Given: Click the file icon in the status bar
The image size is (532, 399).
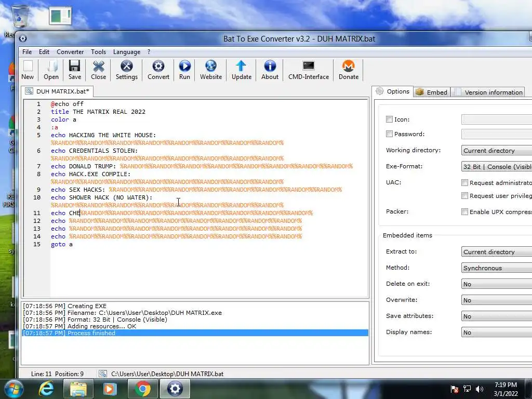Looking at the screenshot, I should coord(102,374).
